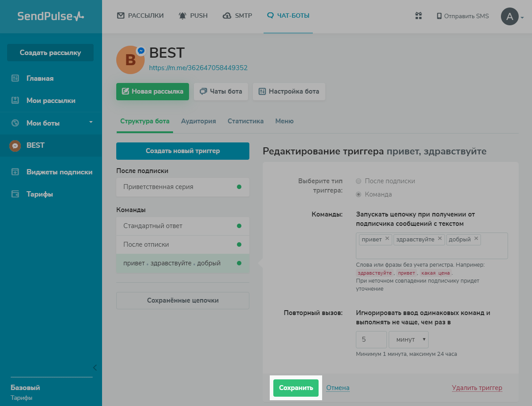
Task: Click Создать рассылку button
Action: tap(50, 52)
